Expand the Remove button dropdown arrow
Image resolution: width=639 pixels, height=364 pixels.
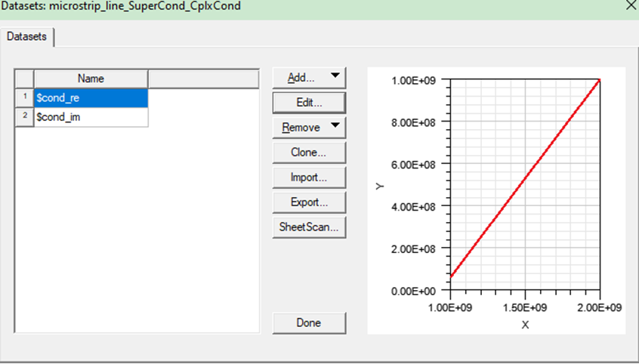[335, 127]
